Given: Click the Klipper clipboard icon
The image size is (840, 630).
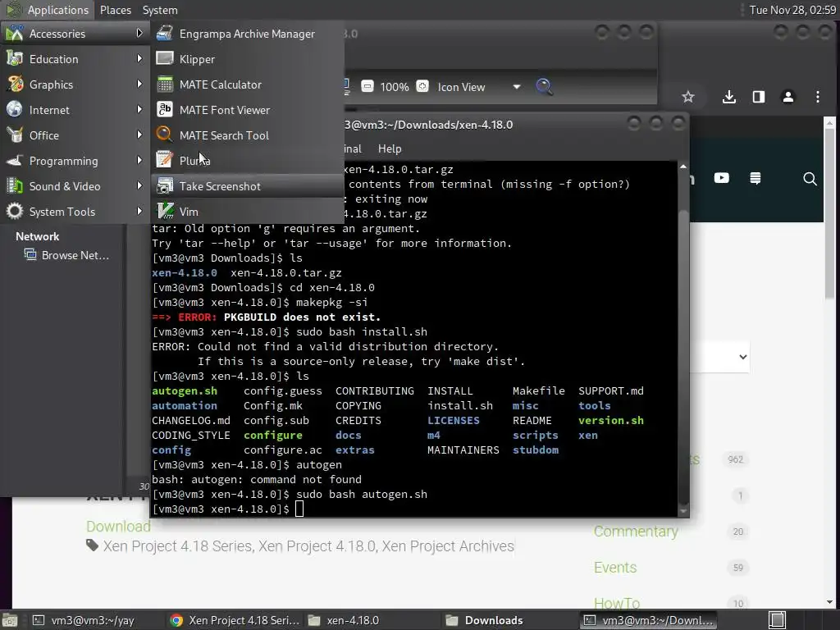Looking at the screenshot, I should tap(164, 58).
